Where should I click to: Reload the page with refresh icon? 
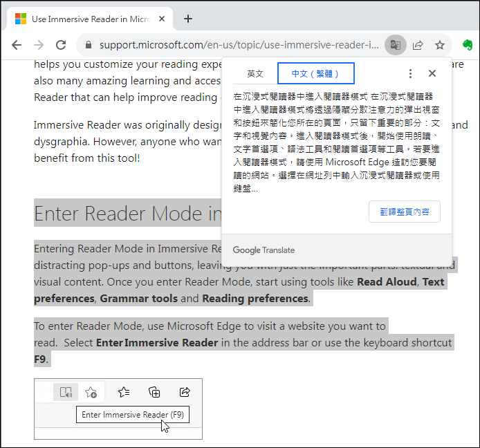61,45
